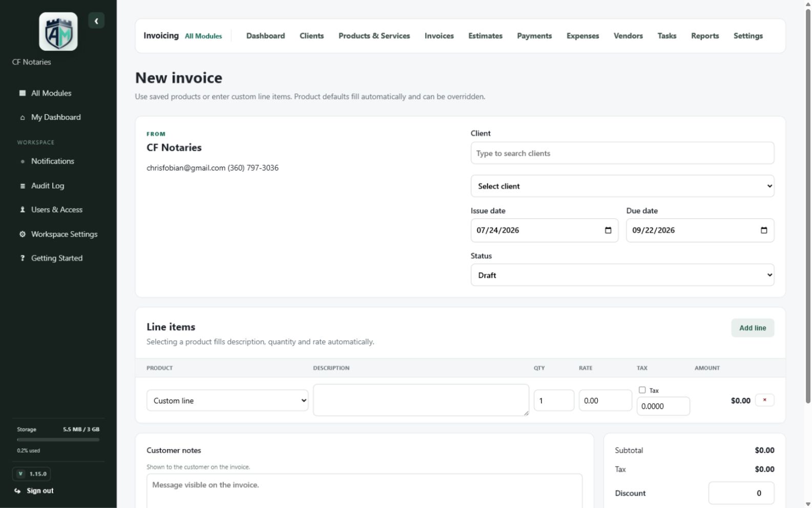
Task: Open the Estimates tab
Action: (485, 36)
